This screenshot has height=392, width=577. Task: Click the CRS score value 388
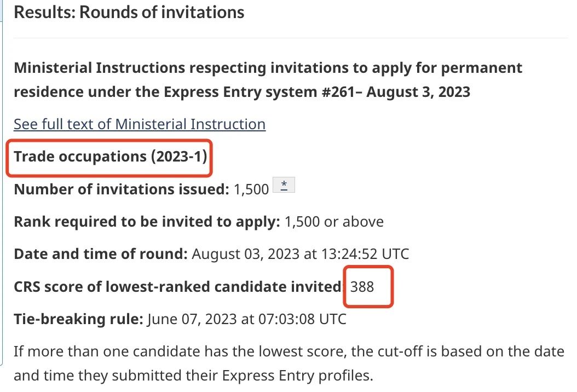coord(362,287)
